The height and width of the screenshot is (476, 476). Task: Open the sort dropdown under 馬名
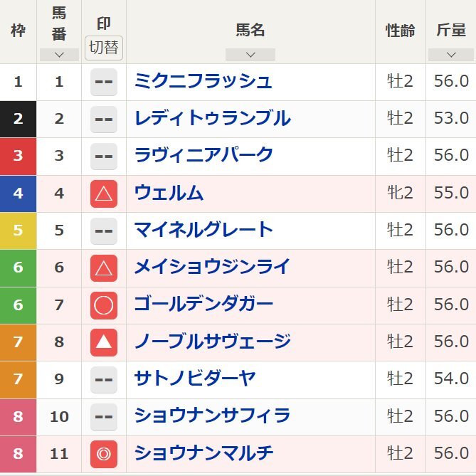click(250, 55)
